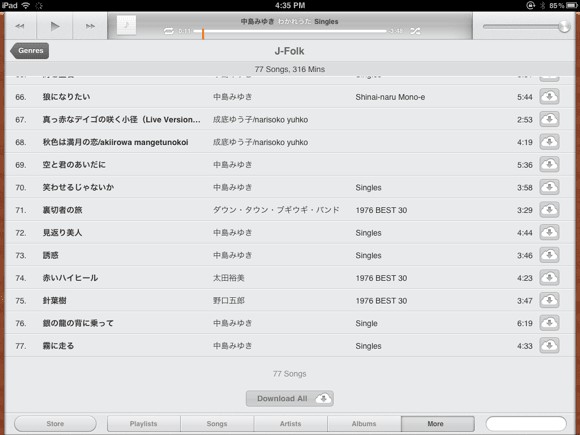
Task: Tap the play button
Action: (55, 26)
